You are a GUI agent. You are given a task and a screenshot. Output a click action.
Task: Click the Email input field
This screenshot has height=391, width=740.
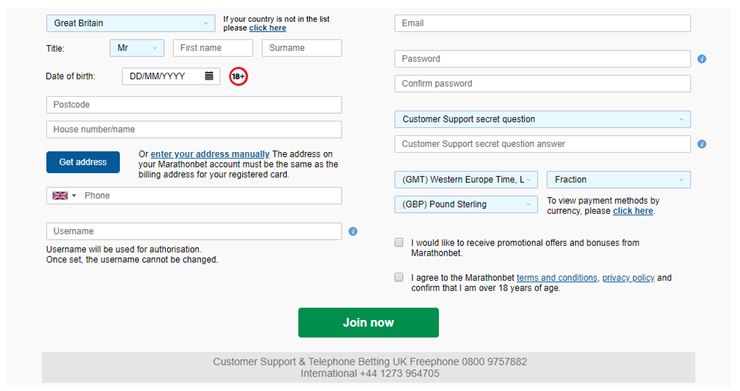coord(542,23)
